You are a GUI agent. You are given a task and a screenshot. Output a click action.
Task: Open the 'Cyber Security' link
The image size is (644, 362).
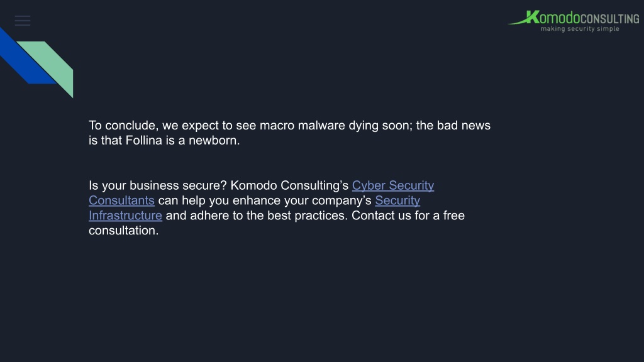(x=393, y=185)
